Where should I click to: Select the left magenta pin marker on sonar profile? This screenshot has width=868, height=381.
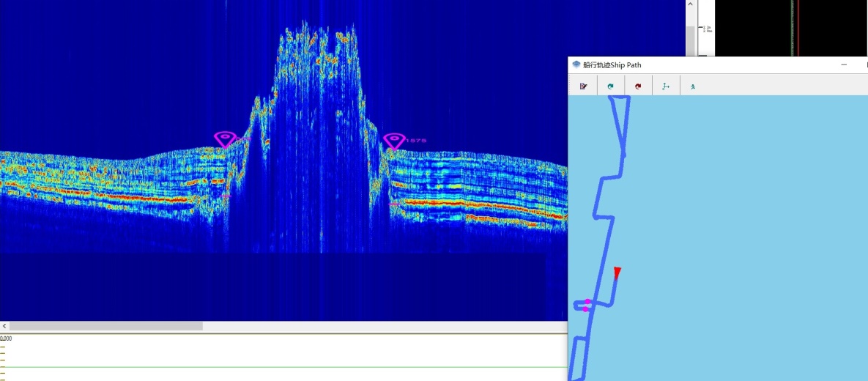point(225,138)
